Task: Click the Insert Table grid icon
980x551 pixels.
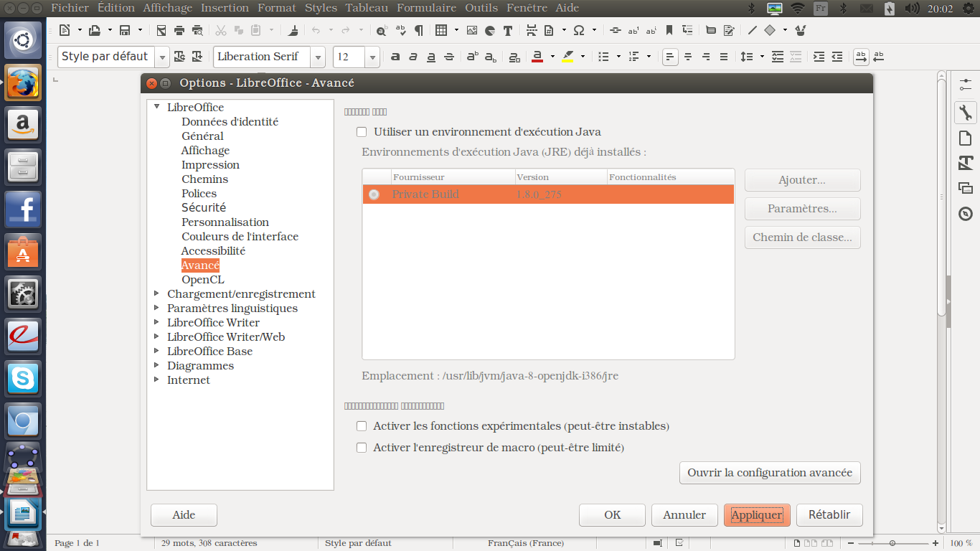Action: pos(441,30)
